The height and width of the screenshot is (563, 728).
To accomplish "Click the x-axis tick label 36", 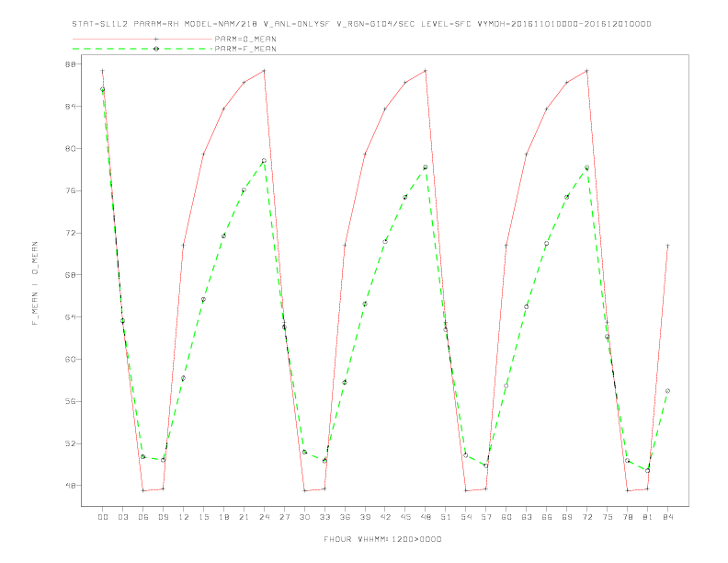I will [345, 517].
